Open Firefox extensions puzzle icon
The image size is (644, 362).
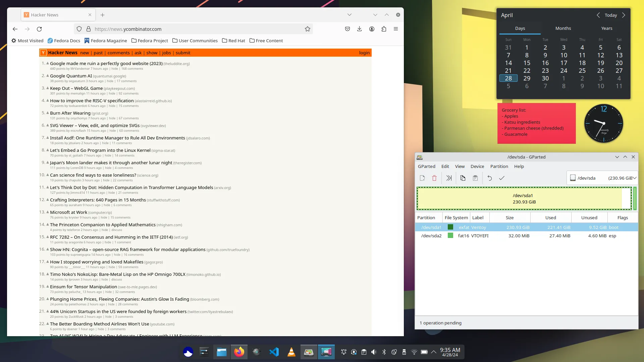tap(384, 29)
